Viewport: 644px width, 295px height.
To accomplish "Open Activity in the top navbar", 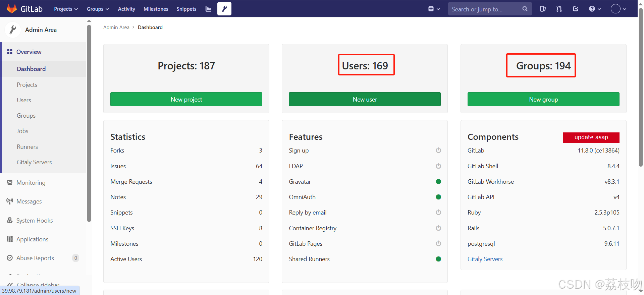I will pos(126,9).
